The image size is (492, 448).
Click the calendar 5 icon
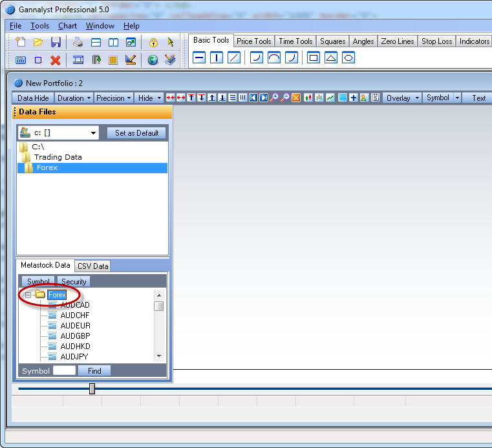tap(375, 98)
